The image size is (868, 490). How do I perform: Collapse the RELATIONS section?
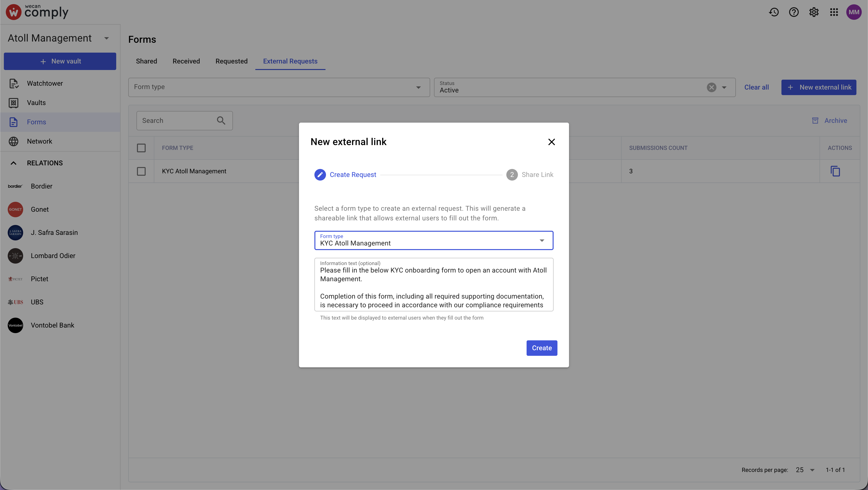pos(14,163)
